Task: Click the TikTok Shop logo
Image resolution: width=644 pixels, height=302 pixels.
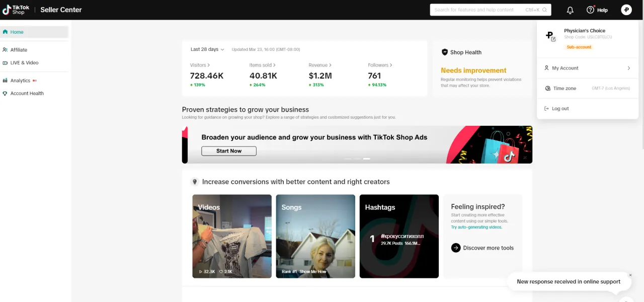Action: (x=16, y=10)
